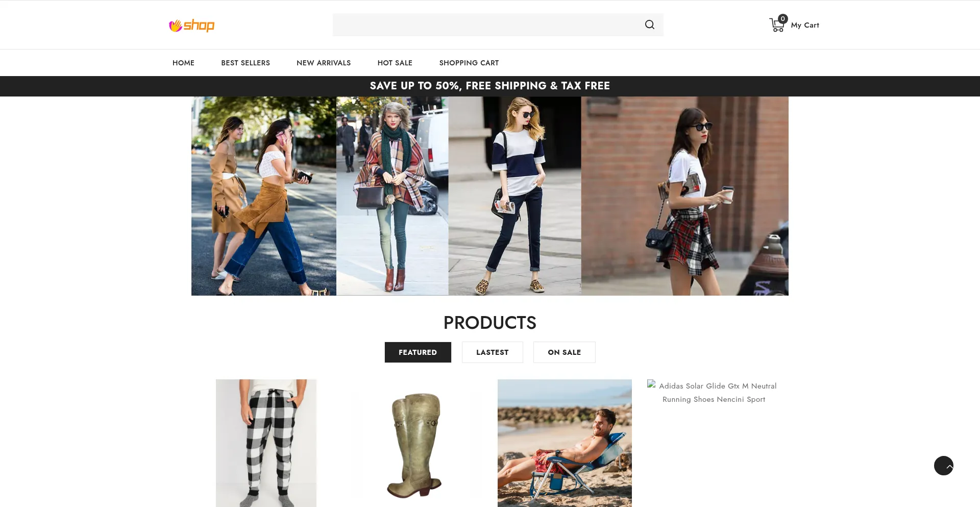Open the My Cart link
980x507 pixels.
click(x=804, y=25)
